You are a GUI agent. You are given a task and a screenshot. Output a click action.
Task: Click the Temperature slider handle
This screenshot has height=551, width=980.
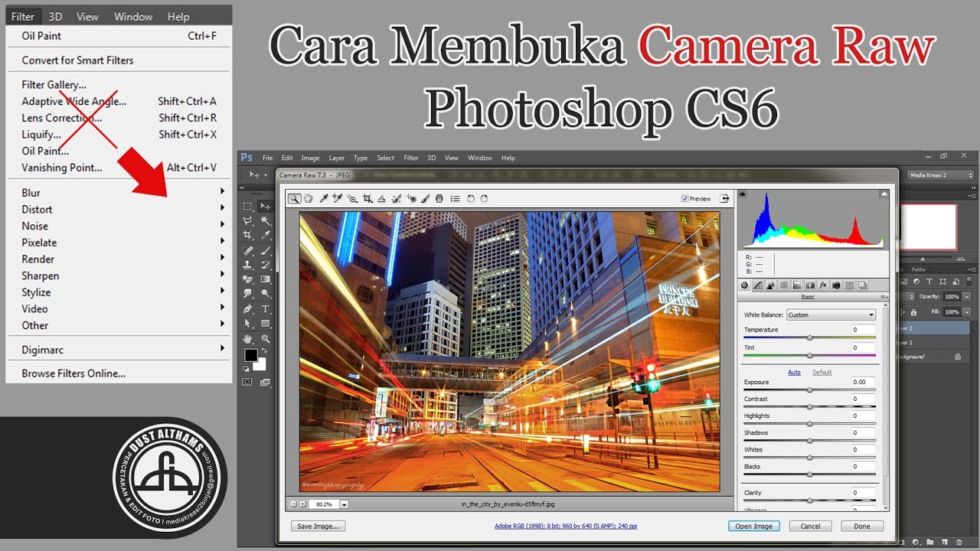click(x=810, y=337)
